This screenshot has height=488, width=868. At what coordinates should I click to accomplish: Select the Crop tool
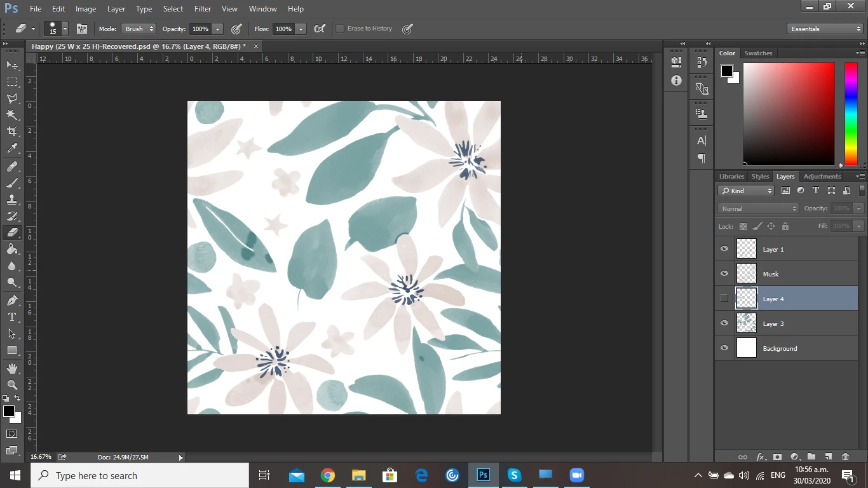click(12, 132)
